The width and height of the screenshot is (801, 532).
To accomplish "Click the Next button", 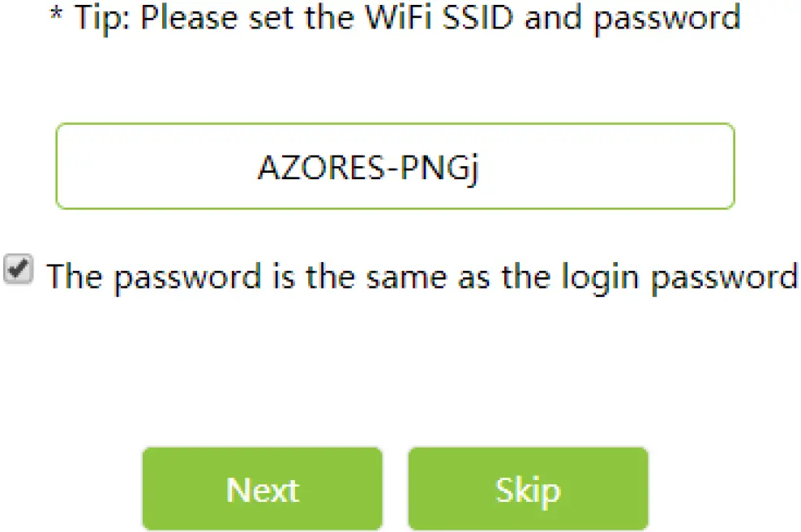I will click(x=262, y=489).
